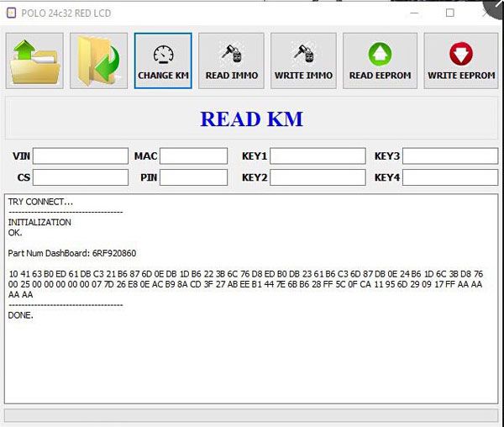Image resolution: width=504 pixels, height=427 pixels.
Task: Select the WRITE IMMO button
Action: 303,61
